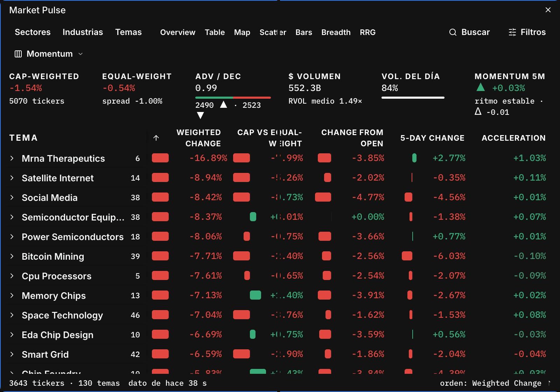
Task: Expand the Cpu Processors row
Action: point(12,276)
